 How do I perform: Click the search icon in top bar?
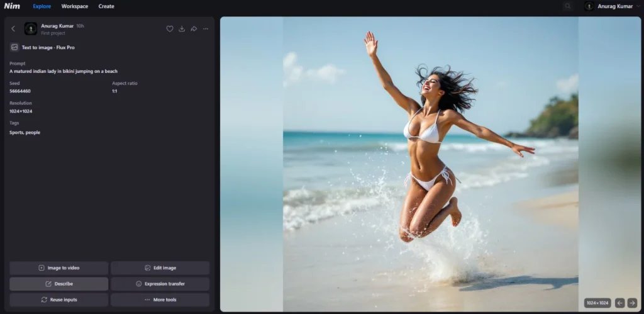coord(568,6)
